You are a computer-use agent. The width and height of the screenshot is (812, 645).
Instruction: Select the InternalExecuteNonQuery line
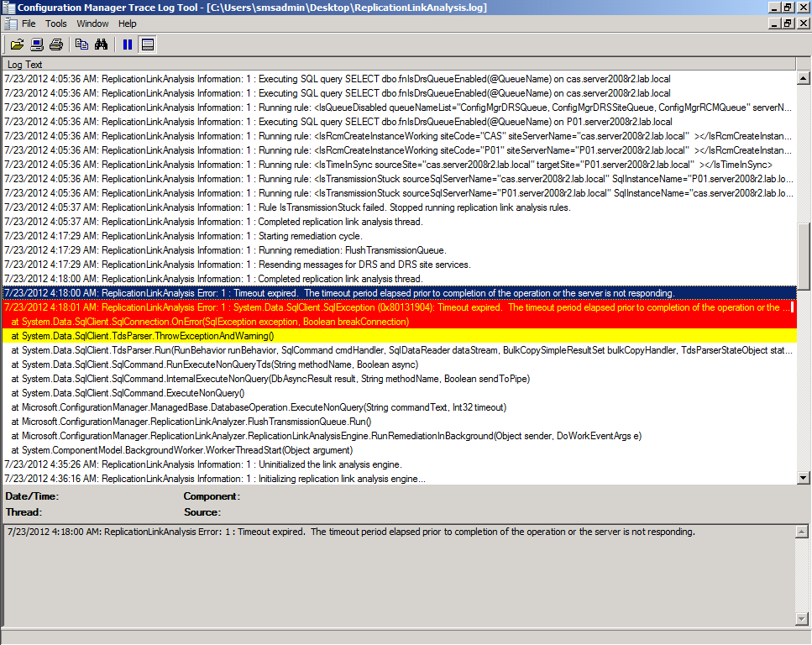(399, 379)
